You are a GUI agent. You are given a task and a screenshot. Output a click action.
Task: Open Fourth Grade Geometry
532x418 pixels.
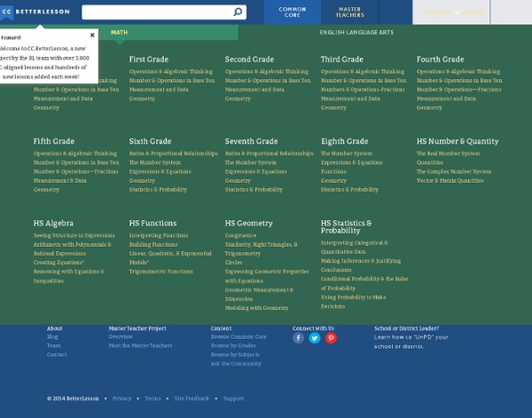[429, 107]
